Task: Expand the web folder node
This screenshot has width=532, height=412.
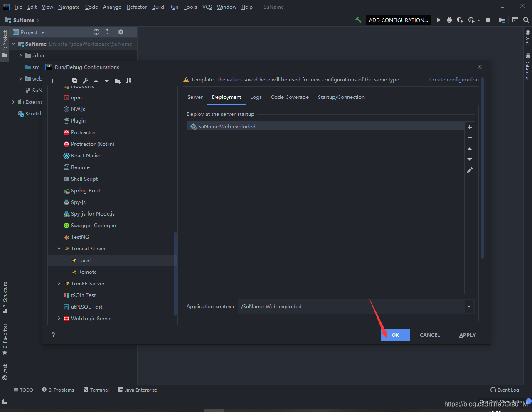Action: coord(20,78)
